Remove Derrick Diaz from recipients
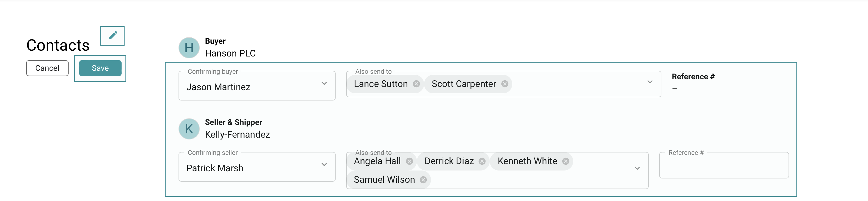This screenshot has width=868, height=201. coord(482,161)
